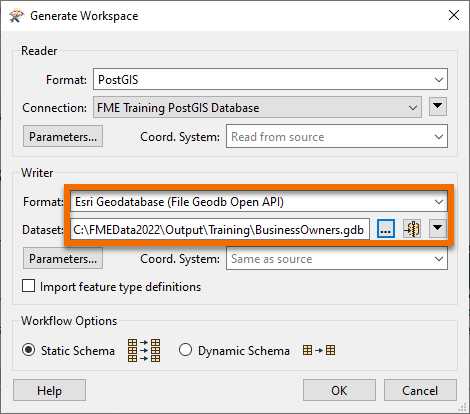The width and height of the screenshot is (470, 414).
Task: Open the Connection dropdown for FME Training PostGIS Database
Action: (257, 107)
